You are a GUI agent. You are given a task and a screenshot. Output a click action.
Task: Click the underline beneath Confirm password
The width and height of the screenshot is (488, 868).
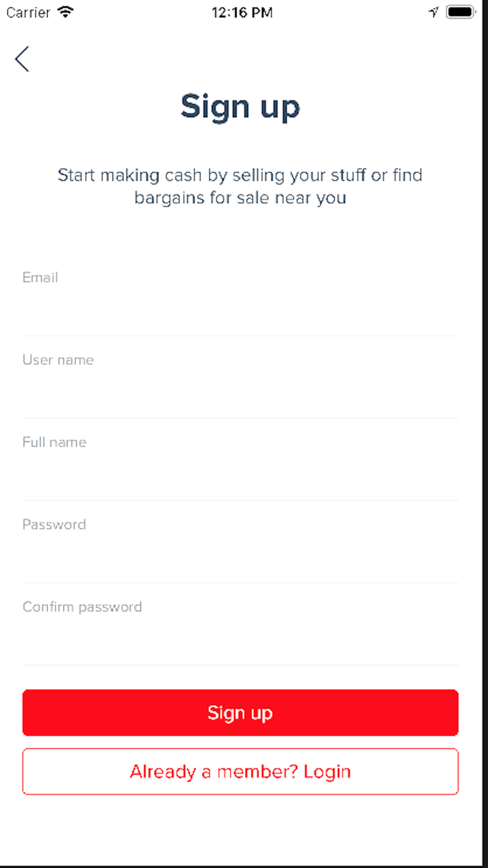(240, 665)
